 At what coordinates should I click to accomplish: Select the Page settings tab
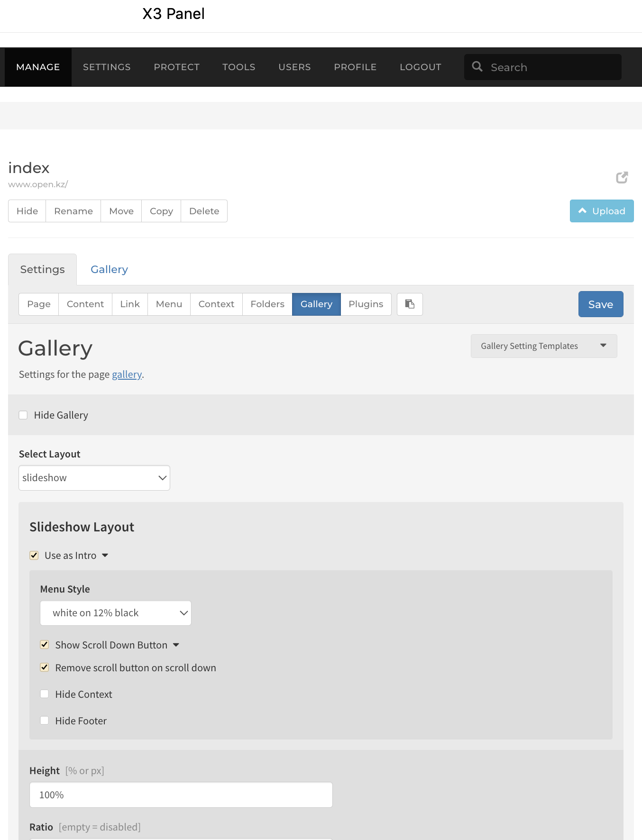pos(38,304)
